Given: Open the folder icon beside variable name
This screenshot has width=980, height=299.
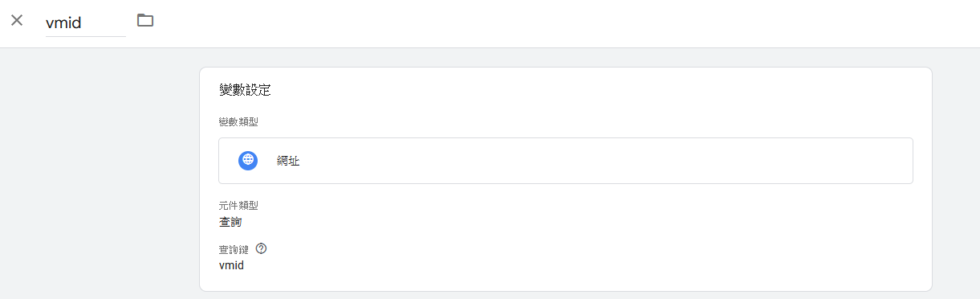Looking at the screenshot, I should (145, 20).
